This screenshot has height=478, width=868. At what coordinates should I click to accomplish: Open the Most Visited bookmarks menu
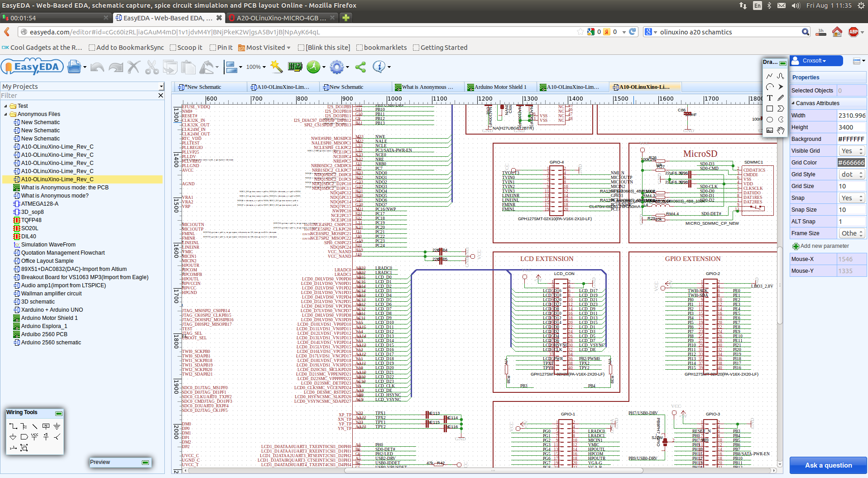click(x=264, y=48)
